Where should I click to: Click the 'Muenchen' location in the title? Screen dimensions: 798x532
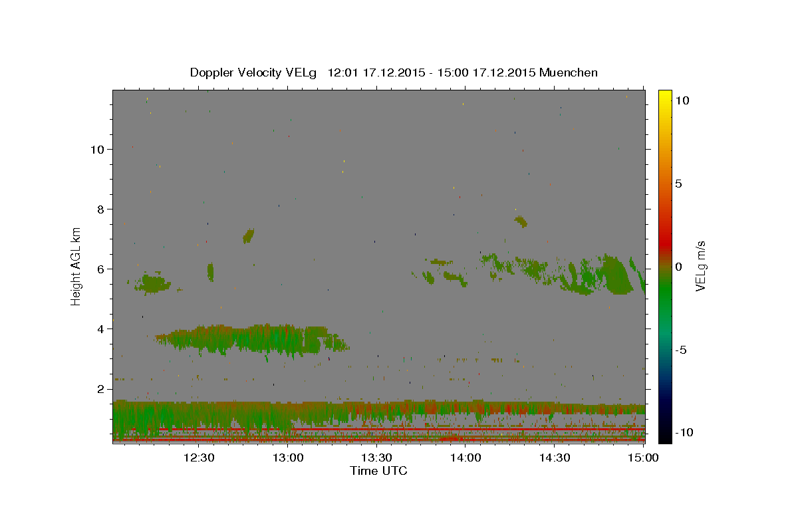tap(569, 72)
